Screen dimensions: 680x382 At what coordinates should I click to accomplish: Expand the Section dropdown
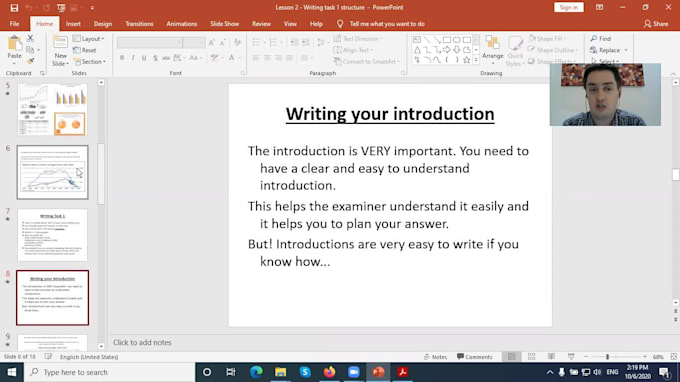coord(90,62)
